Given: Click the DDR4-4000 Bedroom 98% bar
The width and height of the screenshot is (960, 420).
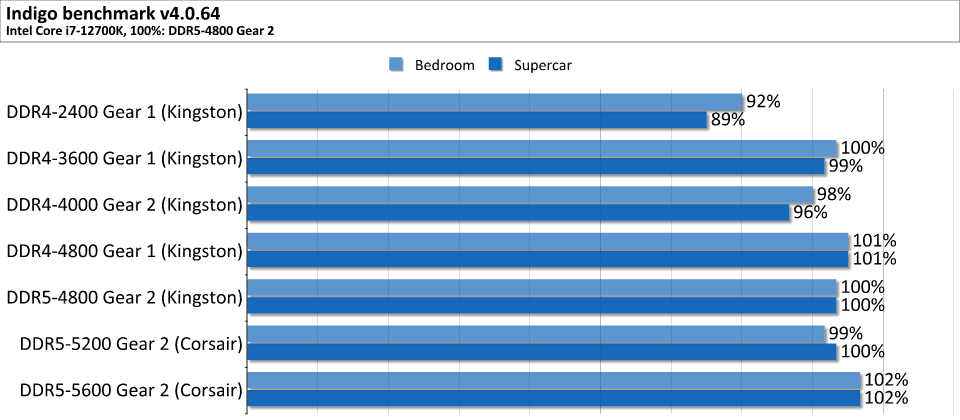Looking at the screenshot, I should 530,195.
